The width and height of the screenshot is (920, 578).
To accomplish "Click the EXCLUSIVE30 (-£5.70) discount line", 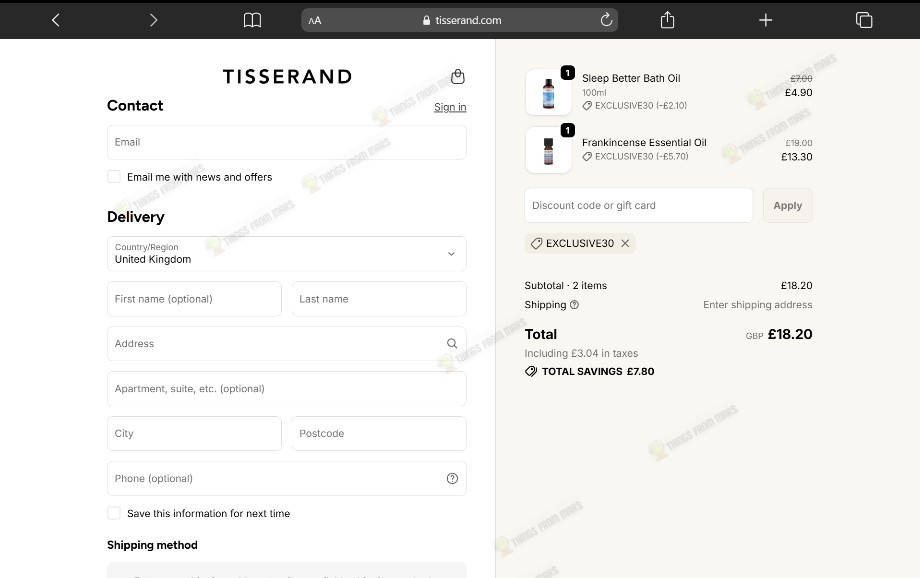I will click(x=635, y=156).
